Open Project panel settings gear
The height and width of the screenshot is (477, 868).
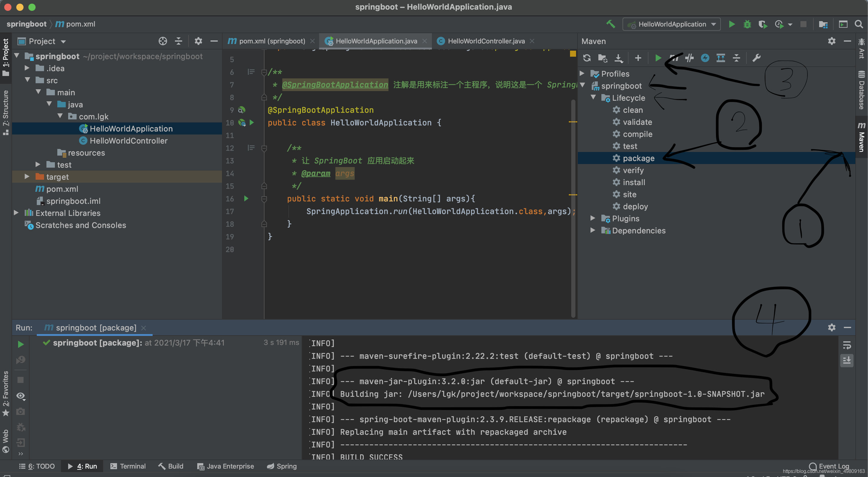(x=198, y=41)
